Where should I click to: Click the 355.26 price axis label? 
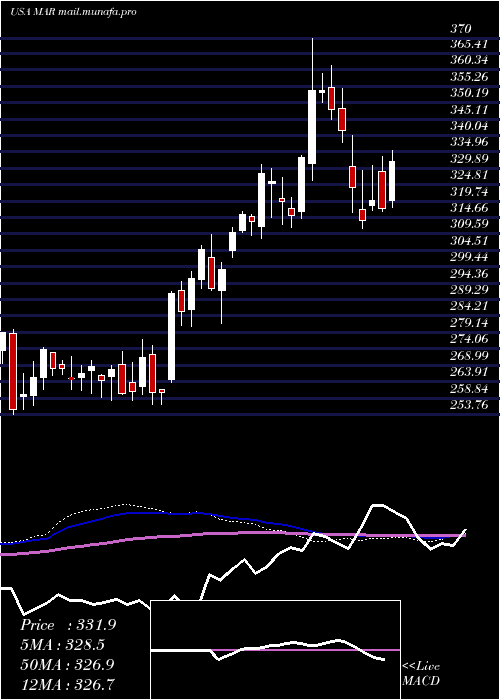(468, 77)
